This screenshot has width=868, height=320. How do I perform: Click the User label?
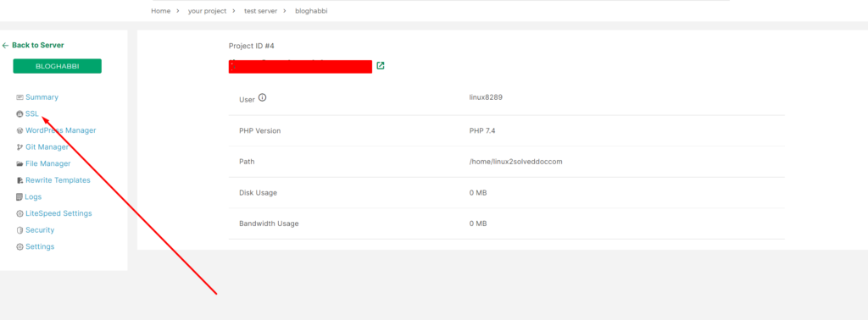247,100
